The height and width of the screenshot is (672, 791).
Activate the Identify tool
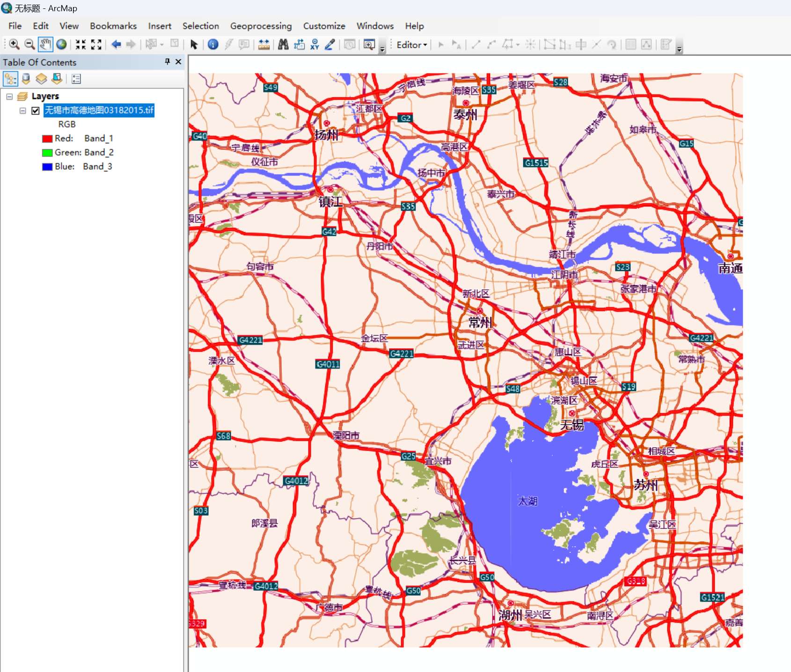[x=213, y=44]
